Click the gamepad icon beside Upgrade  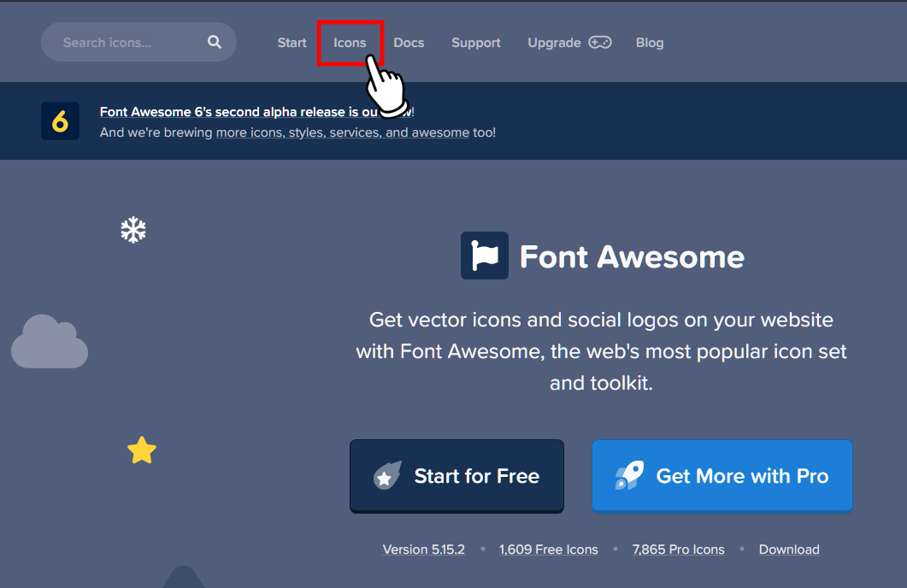tap(600, 42)
